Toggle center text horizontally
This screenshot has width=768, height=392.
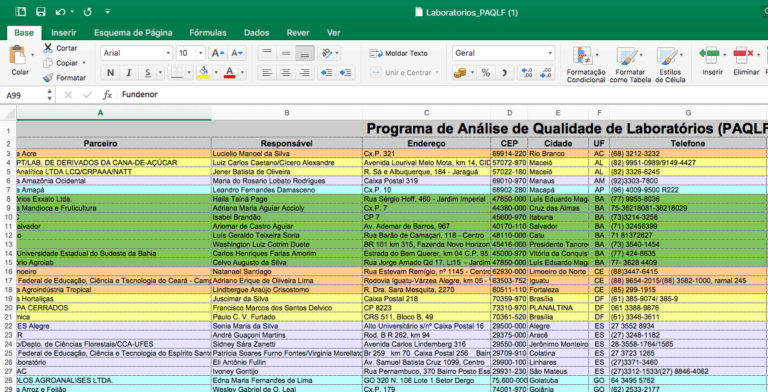click(286, 73)
